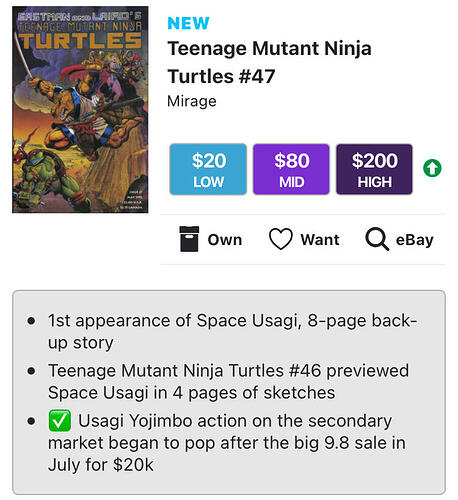
Task: Click the green checkmark emoji in notes
Action: point(60,420)
